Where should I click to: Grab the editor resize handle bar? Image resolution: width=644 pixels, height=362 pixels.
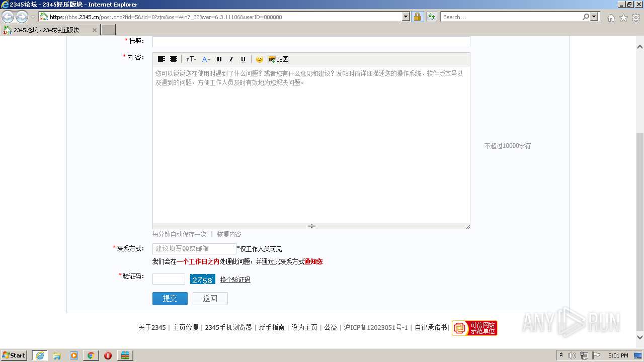point(311,226)
